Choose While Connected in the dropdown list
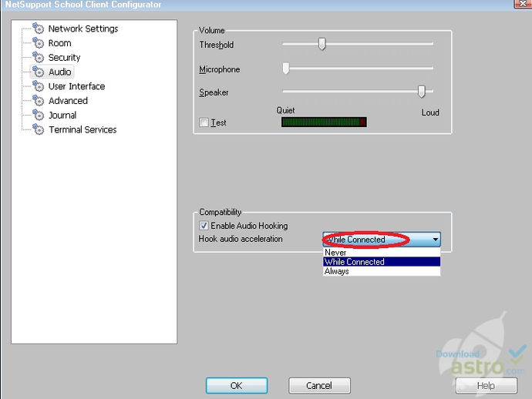This screenshot has height=399, width=532. coord(382,262)
